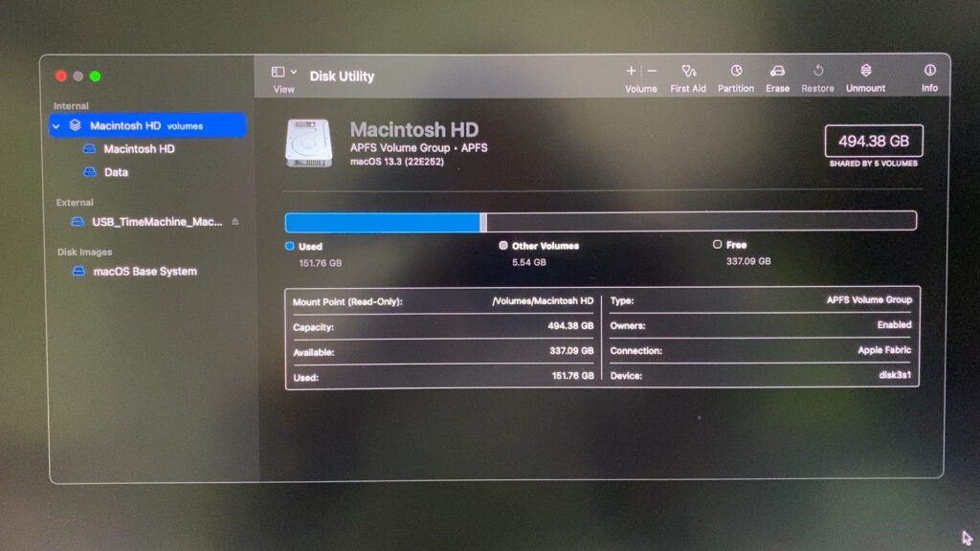
Task: Select the macOS Base System disk image
Action: click(x=145, y=271)
